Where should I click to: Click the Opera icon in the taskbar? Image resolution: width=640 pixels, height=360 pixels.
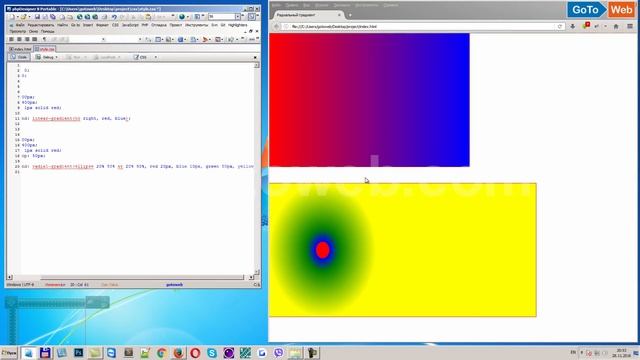coord(195,353)
